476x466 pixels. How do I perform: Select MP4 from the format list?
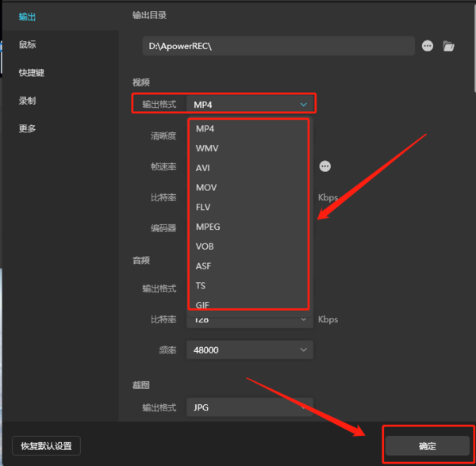[x=205, y=128]
